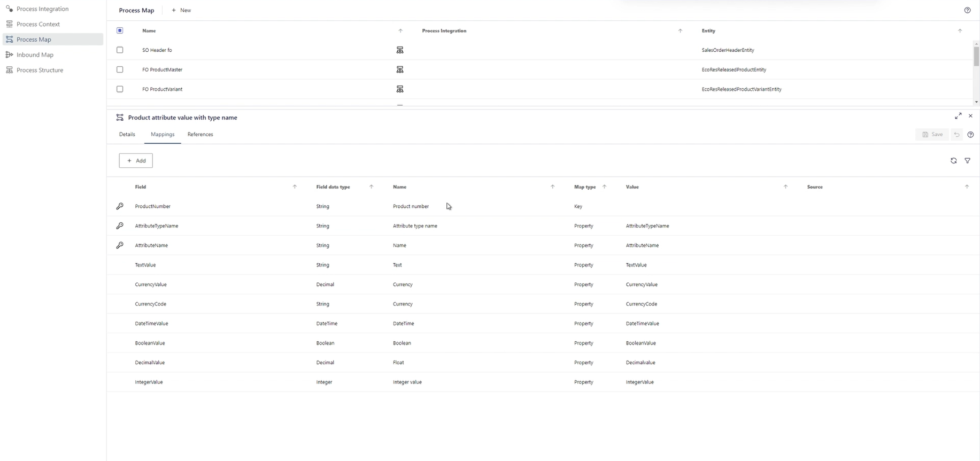Create a New process map
Viewport: 980px width, 461px height.
(x=181, y=10)
